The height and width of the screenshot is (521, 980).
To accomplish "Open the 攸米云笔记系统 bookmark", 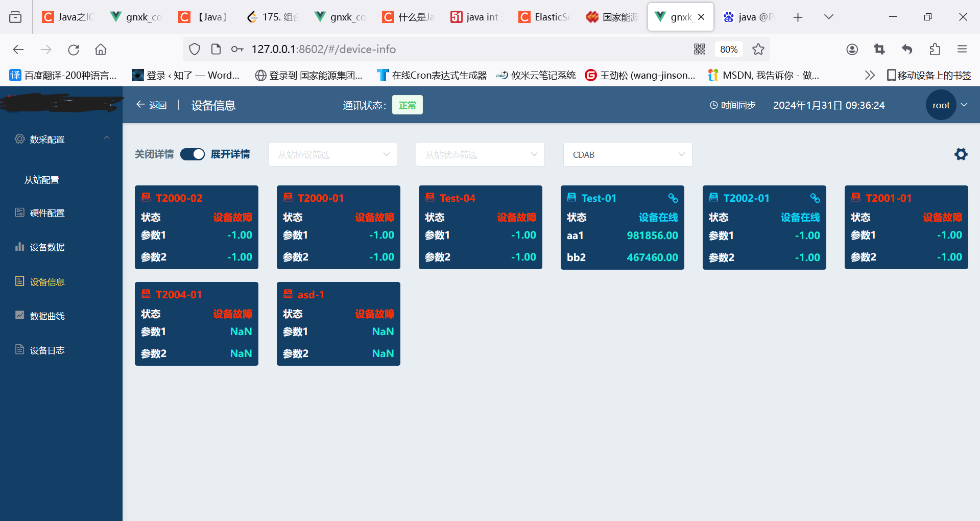I will coord(536,75).
